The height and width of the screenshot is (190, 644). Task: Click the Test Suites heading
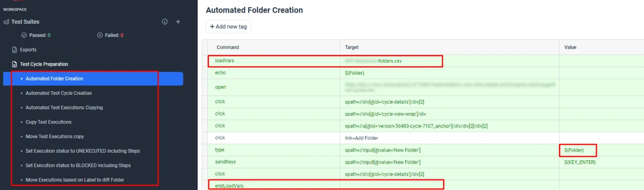coord(25,22)
